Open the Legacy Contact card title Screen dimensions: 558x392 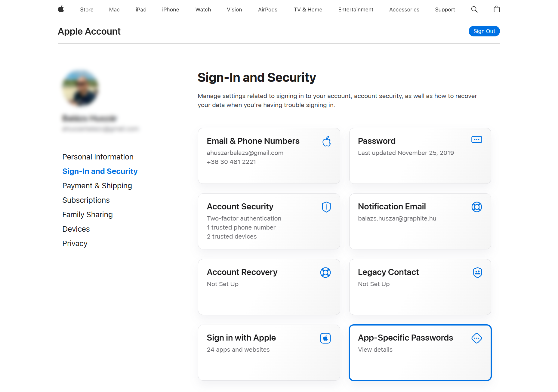pos(388,272)
